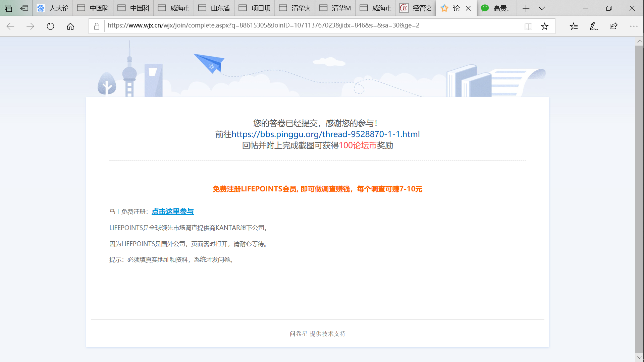Add page to favorites star icon
This screenshot has height=362, width=644.
pyautogui.click(x=544, y=26)
